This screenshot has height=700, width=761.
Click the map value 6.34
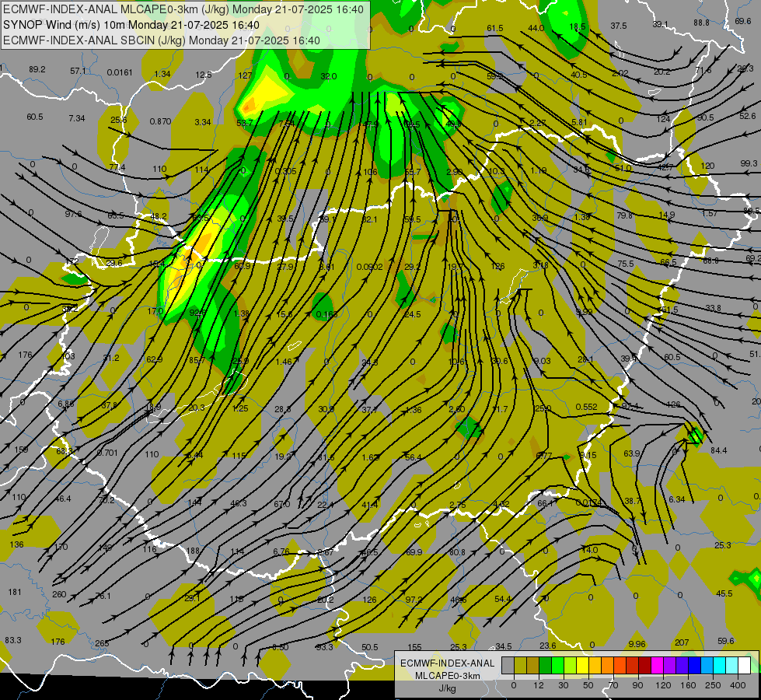(676, 499)
